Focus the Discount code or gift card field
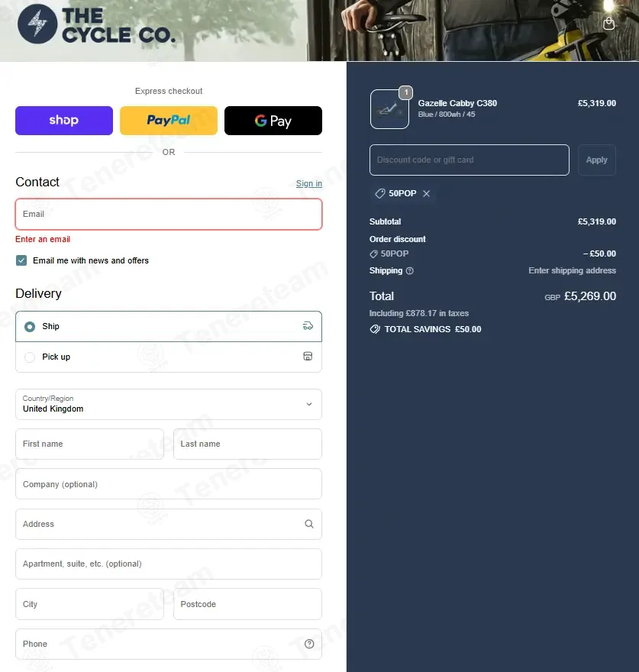Screen dimensions: 639x672 point(470,160)
